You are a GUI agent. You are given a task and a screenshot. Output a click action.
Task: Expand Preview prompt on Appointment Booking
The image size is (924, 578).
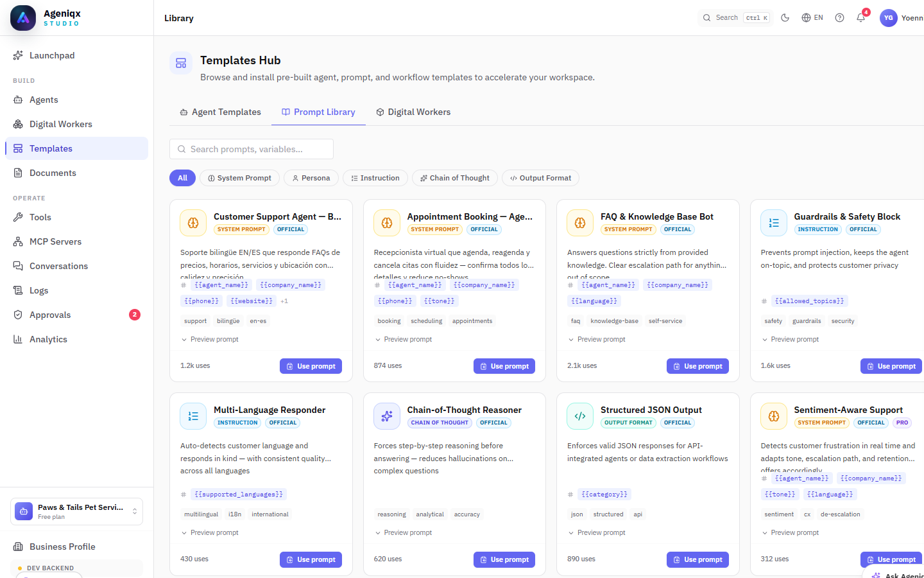[404, 339]
